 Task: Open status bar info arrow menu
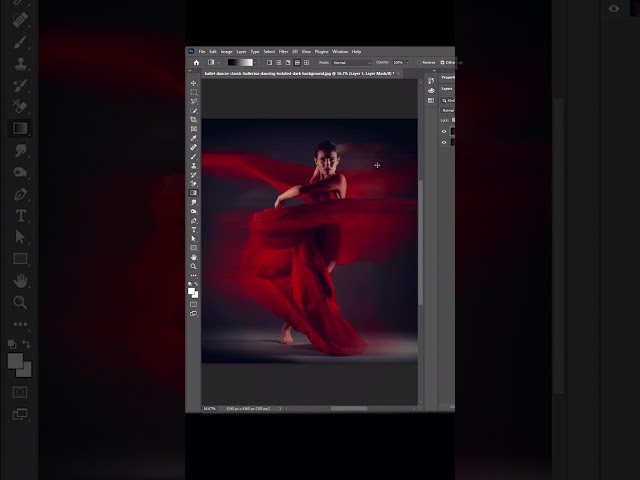280,408
